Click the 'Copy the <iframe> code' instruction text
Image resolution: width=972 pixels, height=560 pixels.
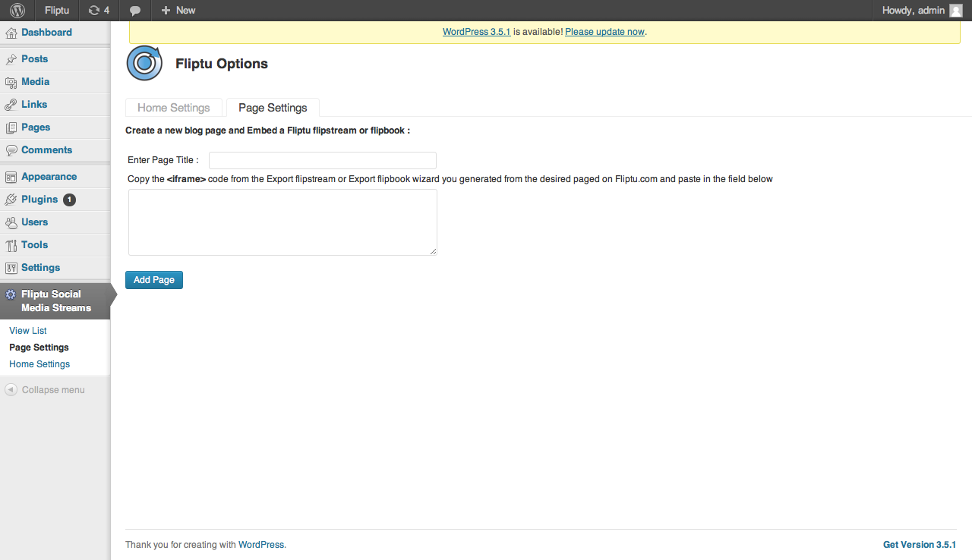[450, 179]
